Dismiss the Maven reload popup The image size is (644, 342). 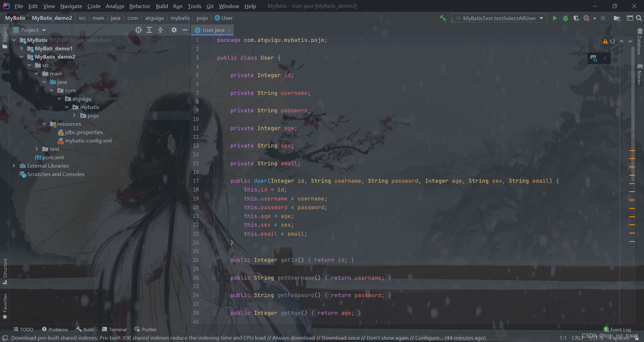pos(605,58)
